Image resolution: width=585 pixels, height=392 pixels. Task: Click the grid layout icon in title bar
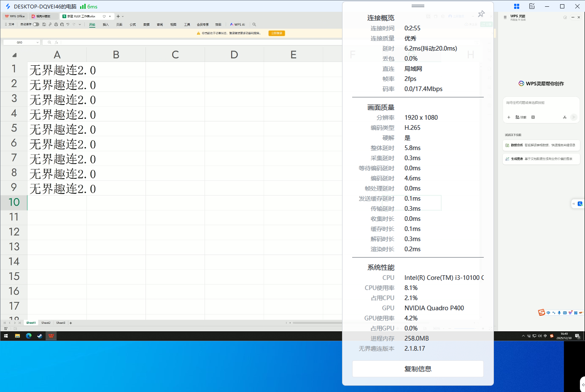point(516,6)
